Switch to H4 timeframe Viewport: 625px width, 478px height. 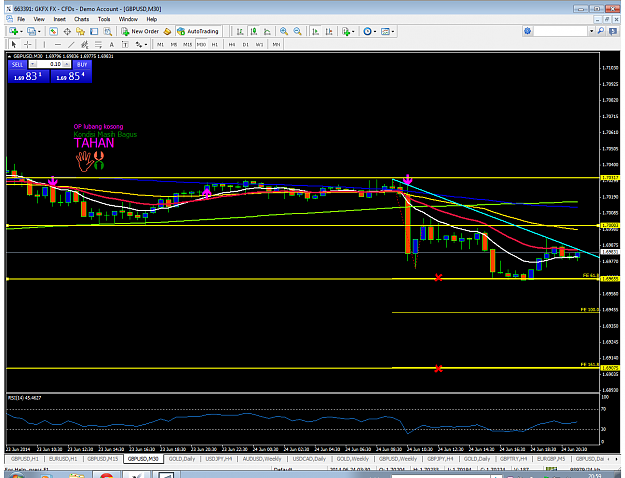pyautogui.click(x=232, y=44)
